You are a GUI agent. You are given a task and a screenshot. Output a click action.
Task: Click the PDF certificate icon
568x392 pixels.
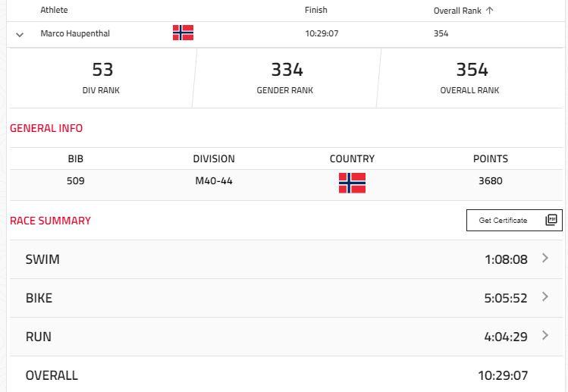[551, 220]
